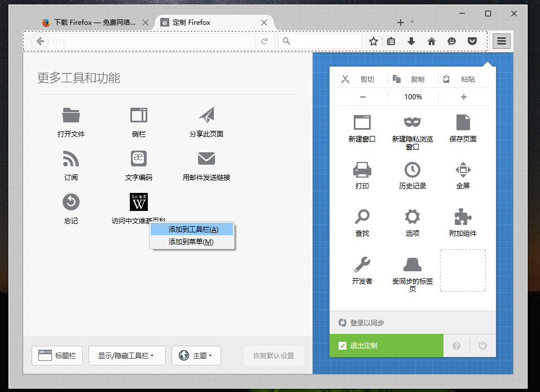Screen dimensions: 540x392
Task: Click the URL address input field
Action: pyautogui.click(x=159, y=41)
